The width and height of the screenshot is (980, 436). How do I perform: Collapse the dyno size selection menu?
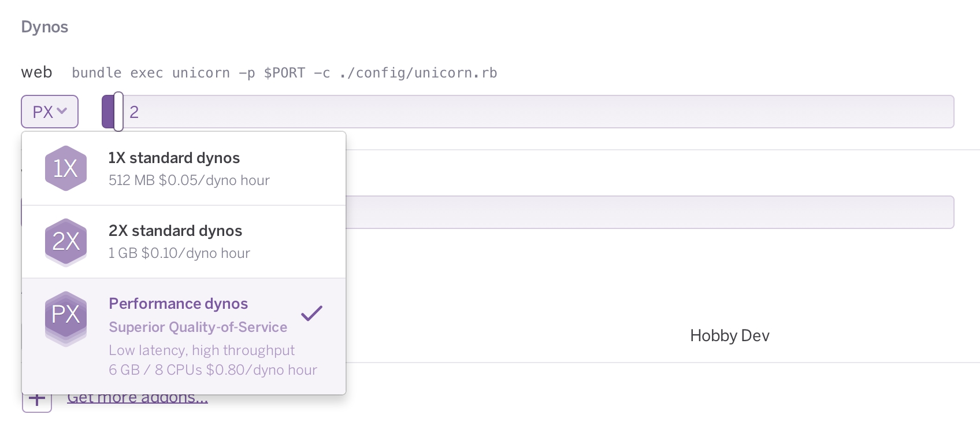tap(50, 111)
